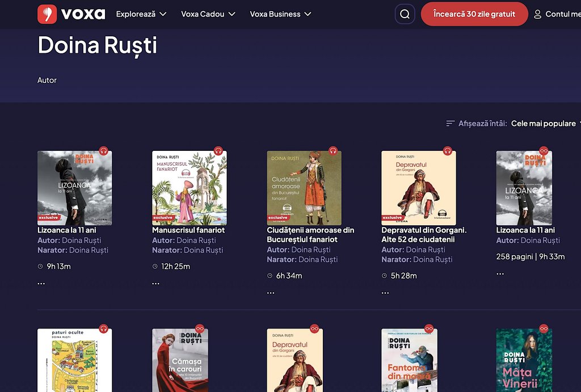Click Încearcă 30 zile gratuit button
581x392 pixels.
pos(474,14)
